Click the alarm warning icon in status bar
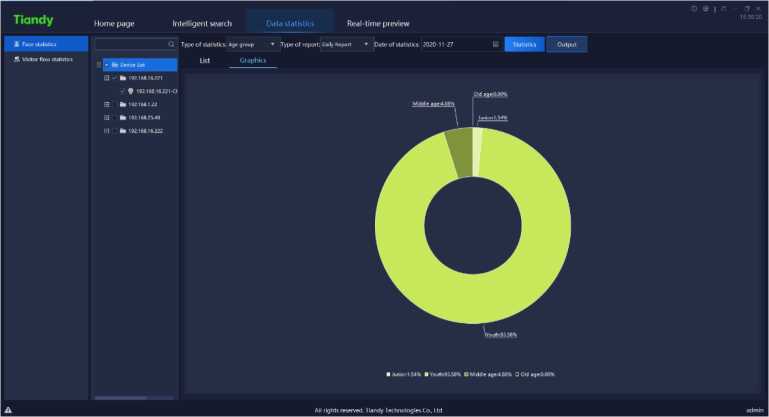 [8, 410]
